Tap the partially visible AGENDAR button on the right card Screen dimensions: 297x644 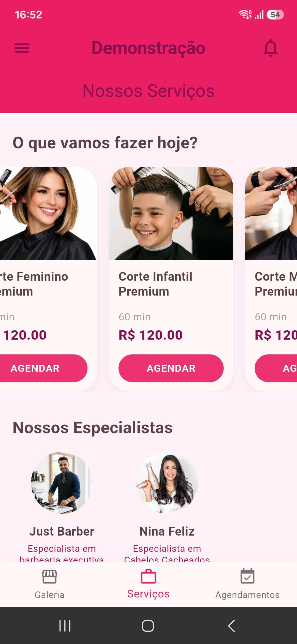click(x=276, y=368)
